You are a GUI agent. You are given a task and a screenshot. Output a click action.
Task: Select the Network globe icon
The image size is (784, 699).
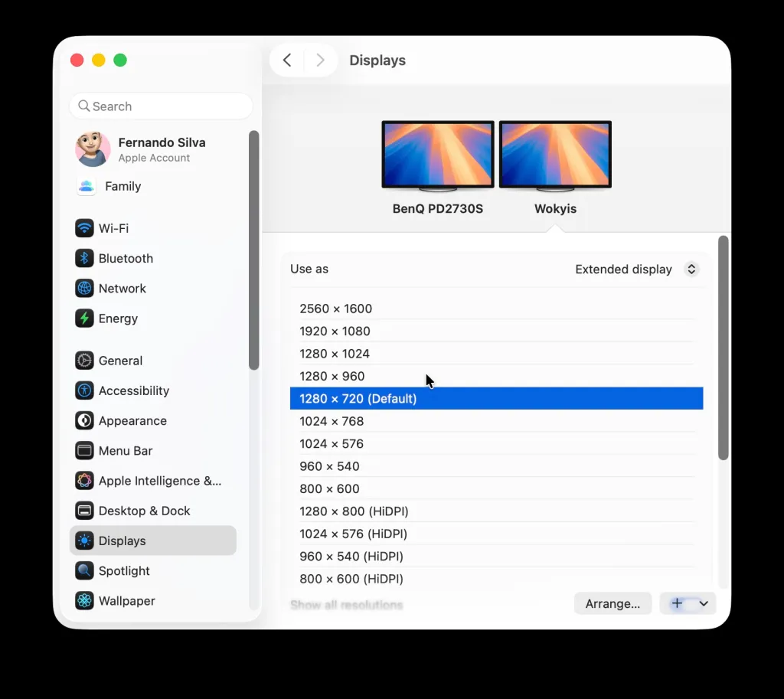(x=84, y=289)
